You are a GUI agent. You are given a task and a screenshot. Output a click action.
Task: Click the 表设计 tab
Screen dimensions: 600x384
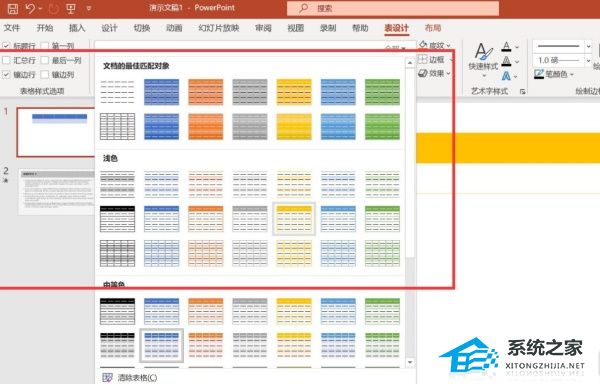point(396,28)
